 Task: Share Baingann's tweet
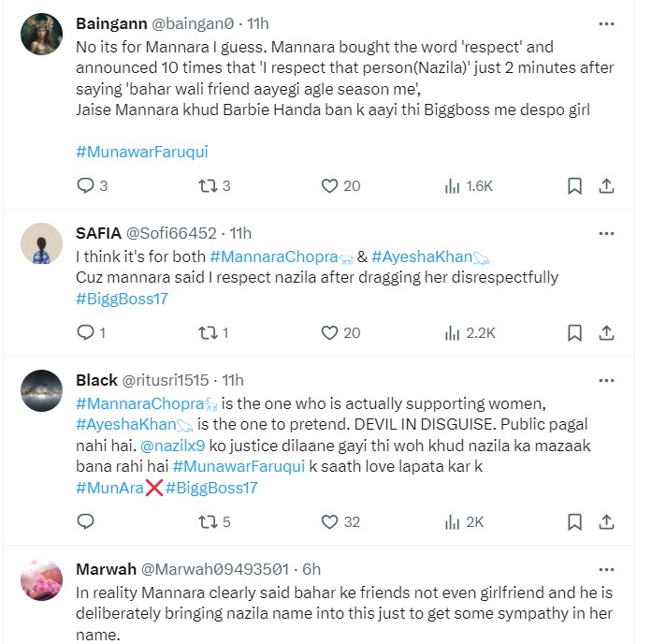(606, 186)
